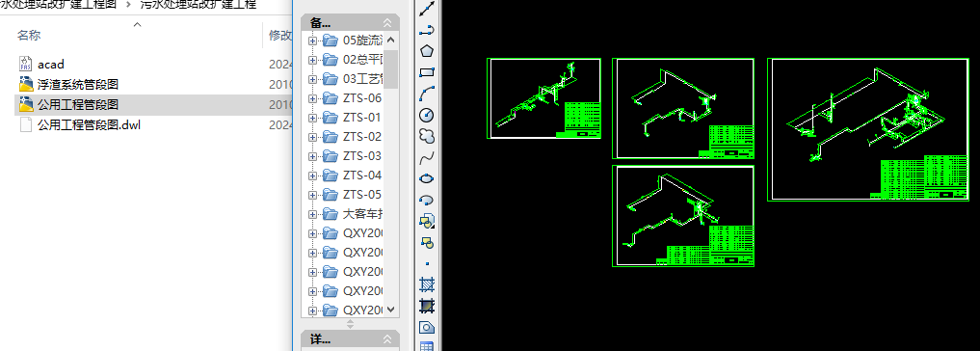Click the tree scrollbar down arrow
This screenshot has height=351, width=980.
[391, 310]
